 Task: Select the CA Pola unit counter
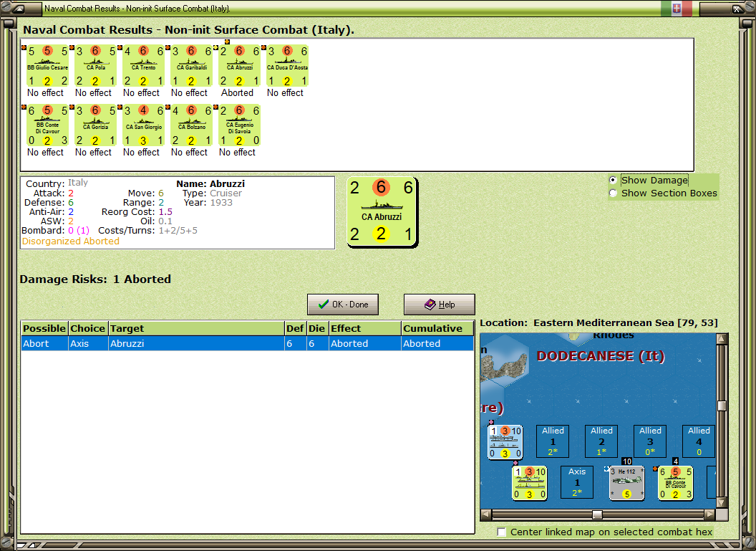coord(95,66)
